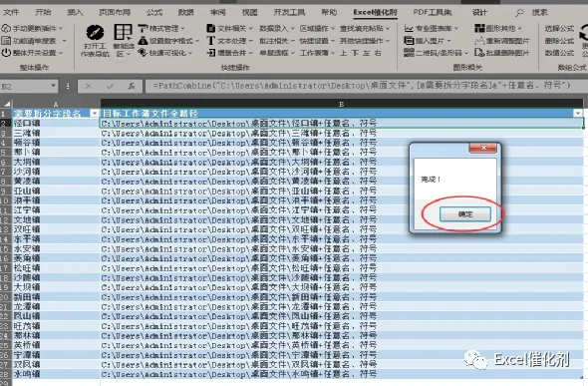Click the 搜索 magnifier icon in the ribbon tab row

pyautogui.click(x=519, y=13)
